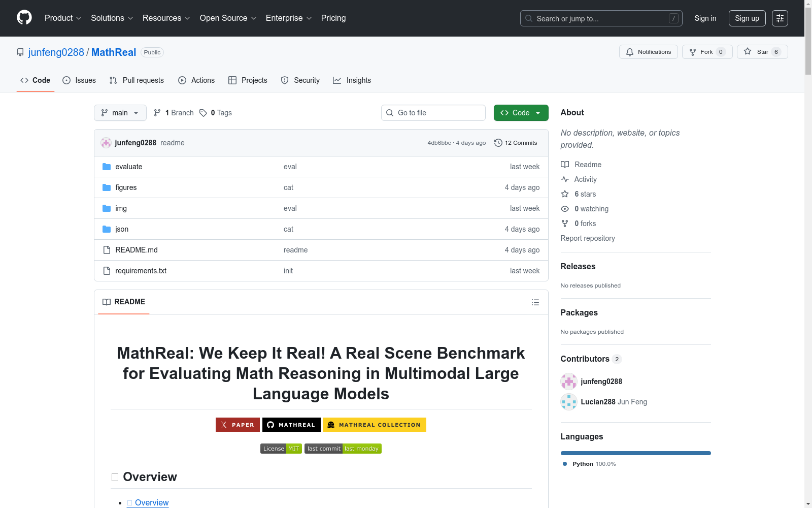Switch to the Projects tab
The height and width of the screenshot is (508, 812).
(248, 80)
